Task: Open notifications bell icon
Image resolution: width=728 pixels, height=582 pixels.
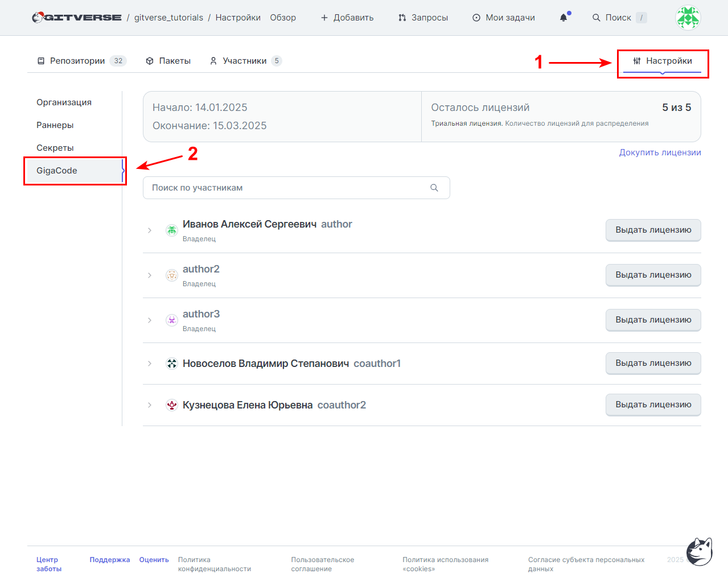Action: 564,18
